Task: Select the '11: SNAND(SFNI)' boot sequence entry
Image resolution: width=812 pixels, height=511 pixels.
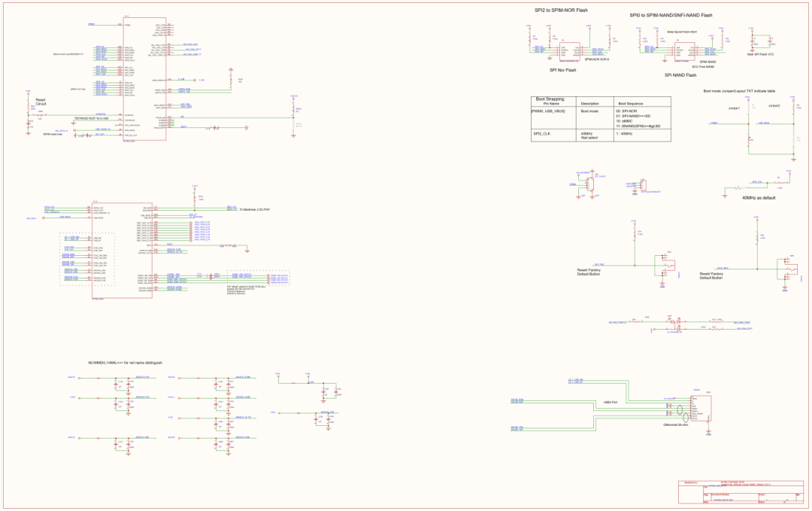Action: 638,126
